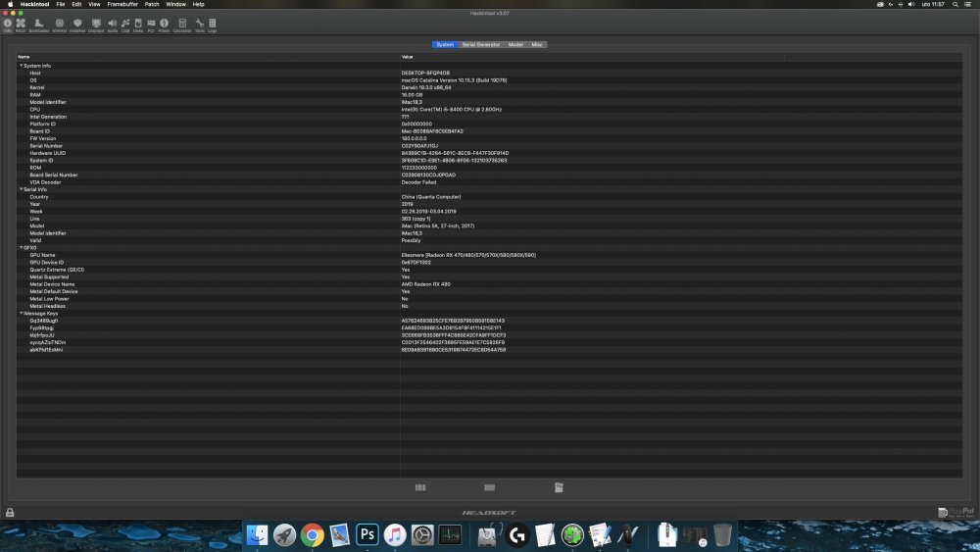Screen dimensions: 980x552
Task: Open Google Chrome from the dock
Action: [312, 535]
